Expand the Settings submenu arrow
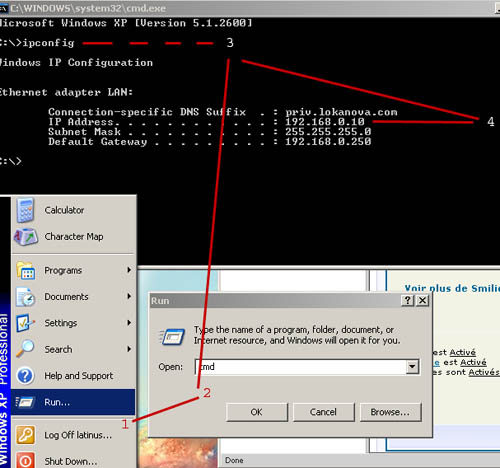 click(x=129, y=323)
